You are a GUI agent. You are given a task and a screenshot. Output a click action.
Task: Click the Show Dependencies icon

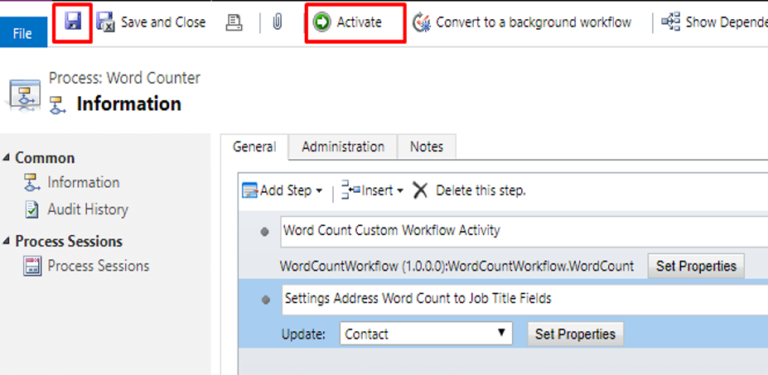pos(670,22)
